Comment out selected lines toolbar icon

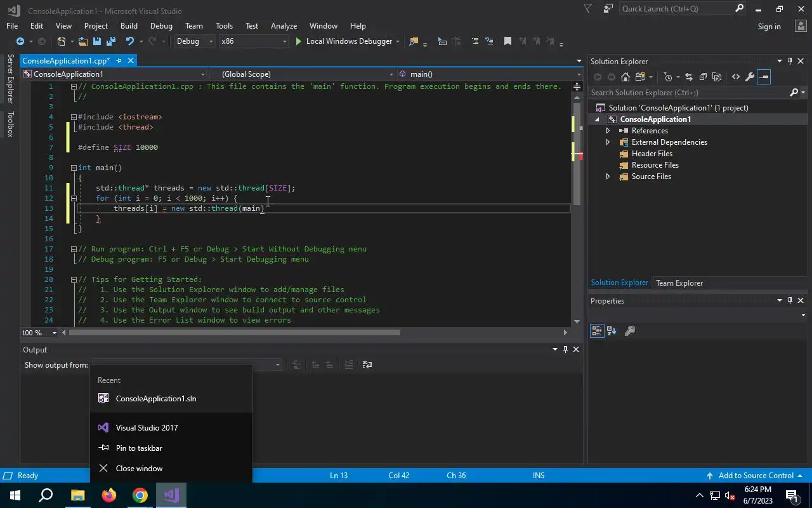(475, 41)
